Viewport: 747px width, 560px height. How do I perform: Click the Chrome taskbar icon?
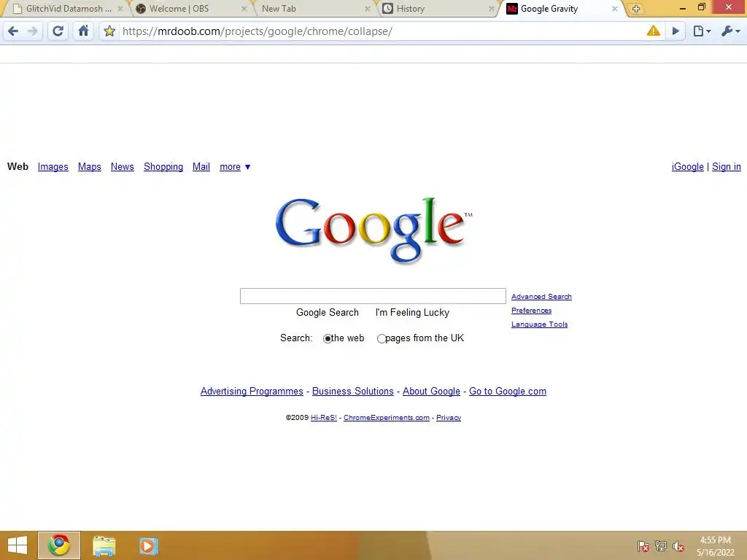[59, 545]
